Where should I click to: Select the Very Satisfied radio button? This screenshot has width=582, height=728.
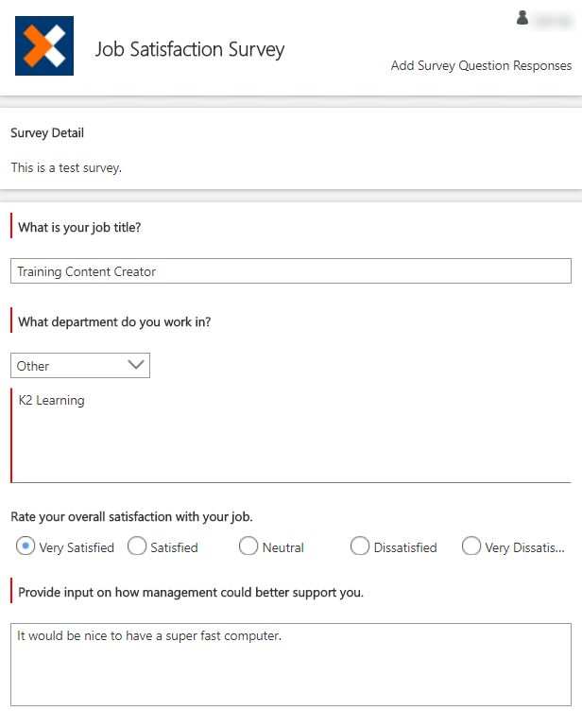tap(26, 546)
